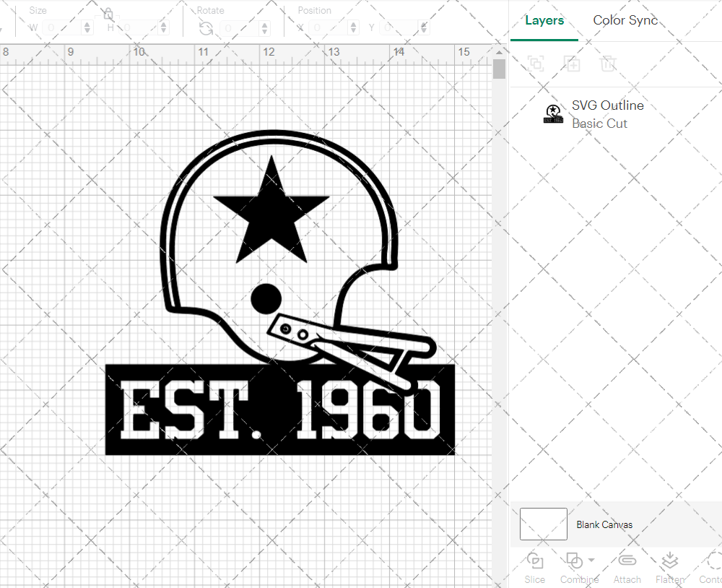Select the Blank Canvas label
Screen dimensions: 722x588
click(604, 524)
